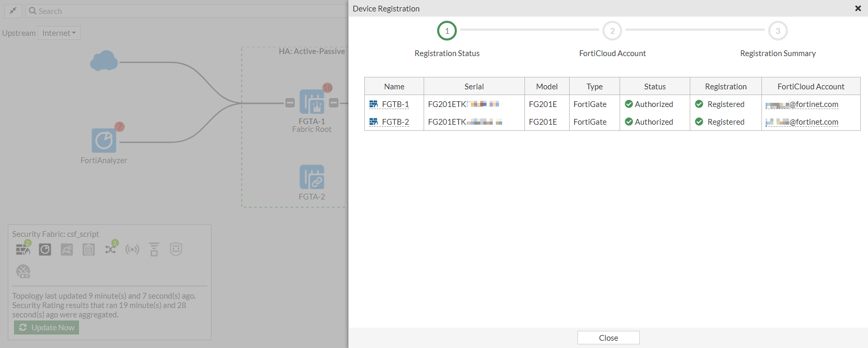Select the FortiAnalyzer node in topology

[x=104, y=141]
